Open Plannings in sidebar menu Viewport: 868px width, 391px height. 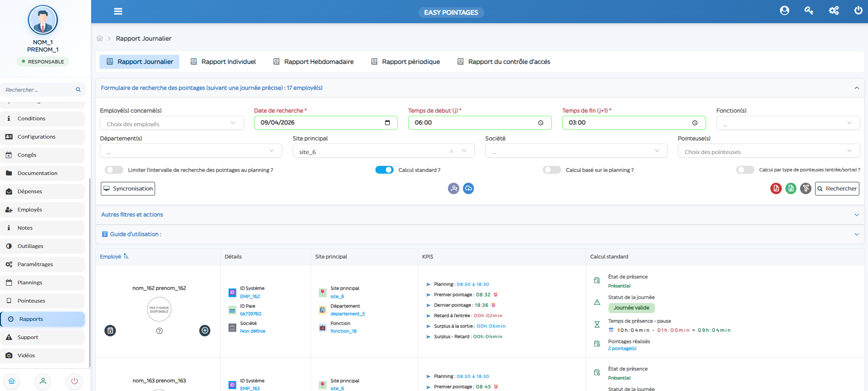tap(43, 283)
